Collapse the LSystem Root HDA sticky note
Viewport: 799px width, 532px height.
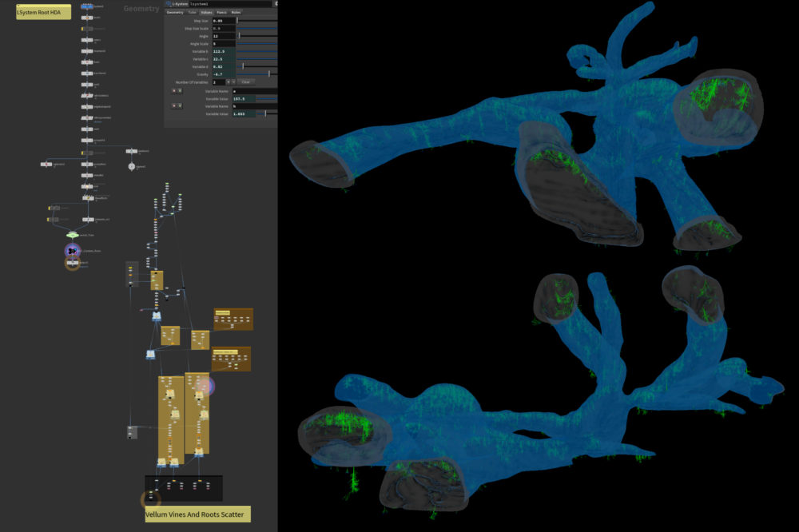click(x=19, y=6)
